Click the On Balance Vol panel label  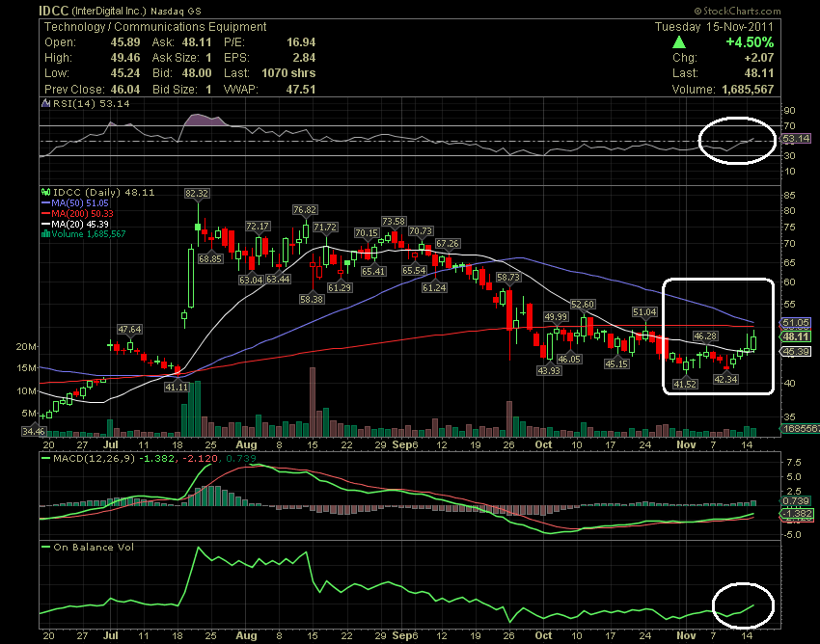pyautogui.click(x=94, y=547)
